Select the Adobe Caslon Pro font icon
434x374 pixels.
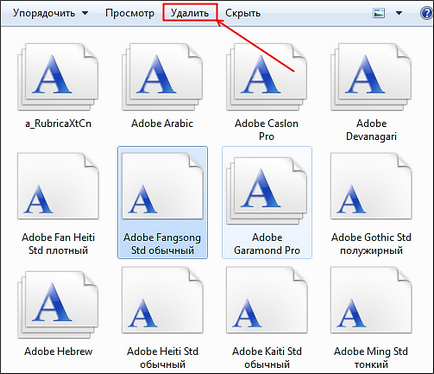267,77
